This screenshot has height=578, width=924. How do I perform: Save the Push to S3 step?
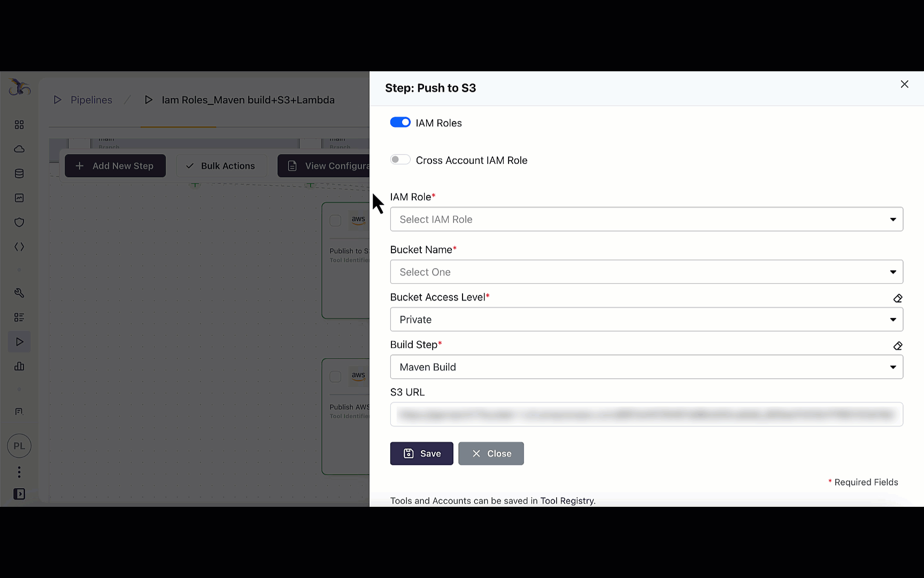point(421,453)
